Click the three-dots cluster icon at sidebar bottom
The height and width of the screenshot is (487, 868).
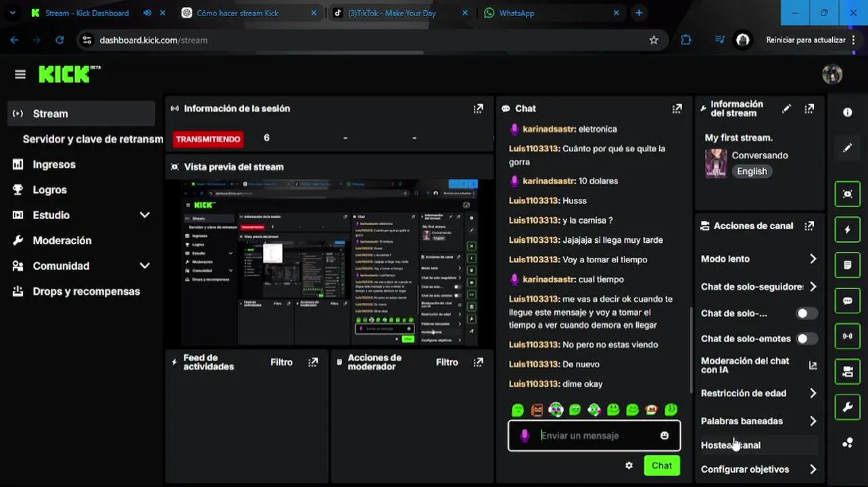(848, 443)
